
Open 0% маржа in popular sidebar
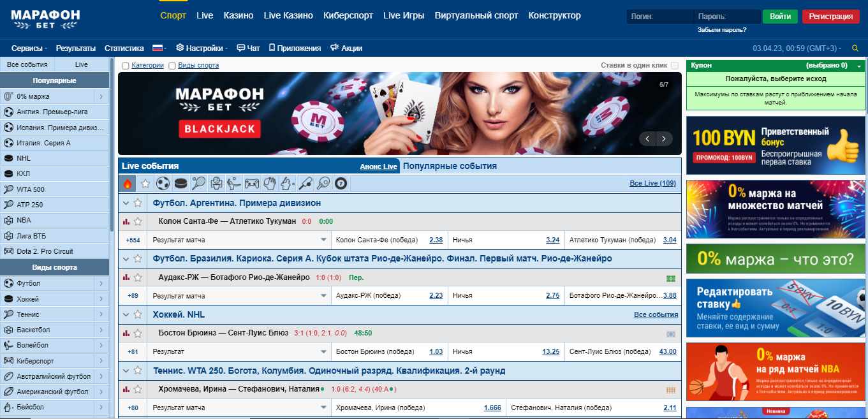[55, 96]
